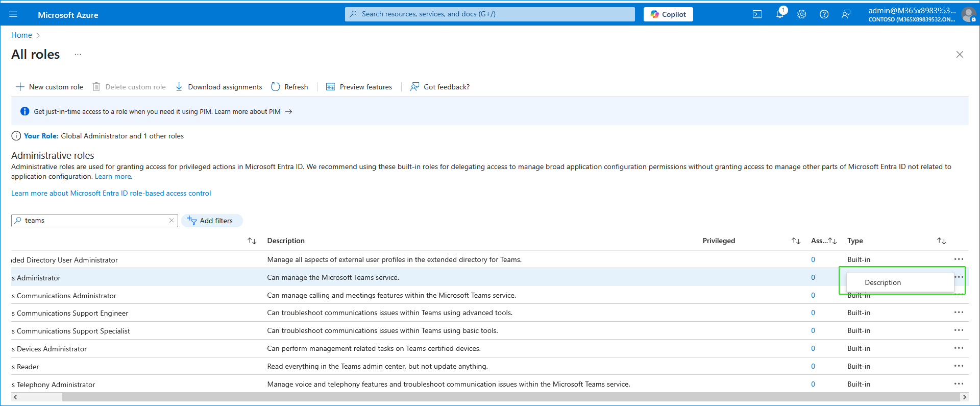This screenshot has width=980, height=406.
Task: Clear the teams search text
Action: 171,221
